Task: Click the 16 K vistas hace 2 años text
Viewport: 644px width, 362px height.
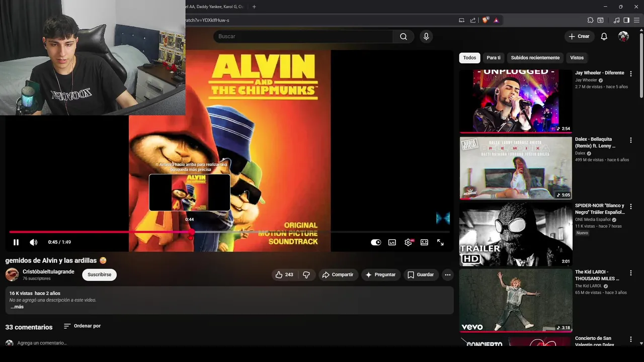Action: click(35, 293)
